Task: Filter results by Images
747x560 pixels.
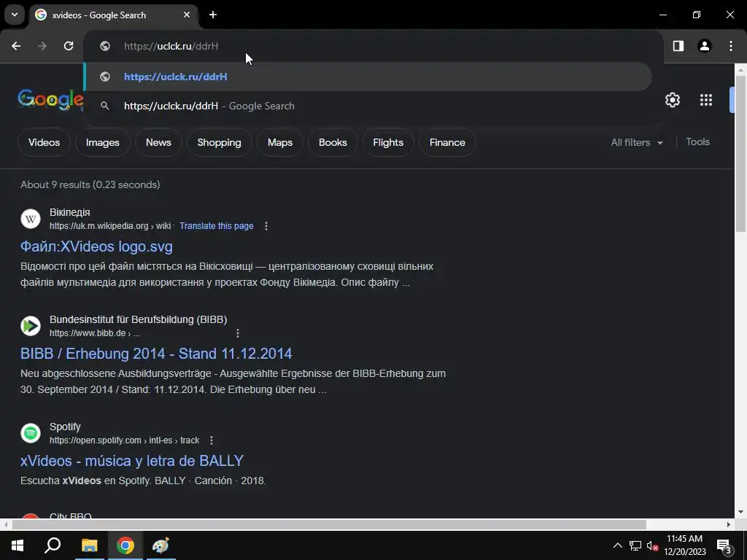Action: coord(102,142)
